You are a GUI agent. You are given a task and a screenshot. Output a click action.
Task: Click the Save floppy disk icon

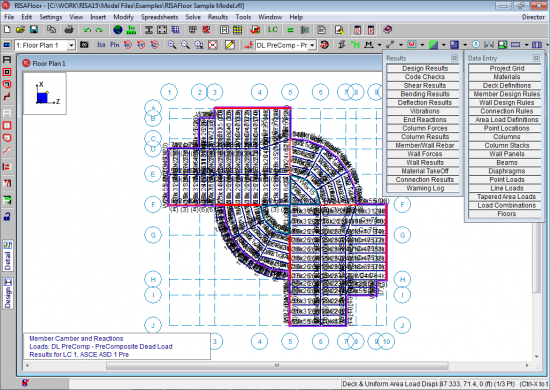click(34, 30)
